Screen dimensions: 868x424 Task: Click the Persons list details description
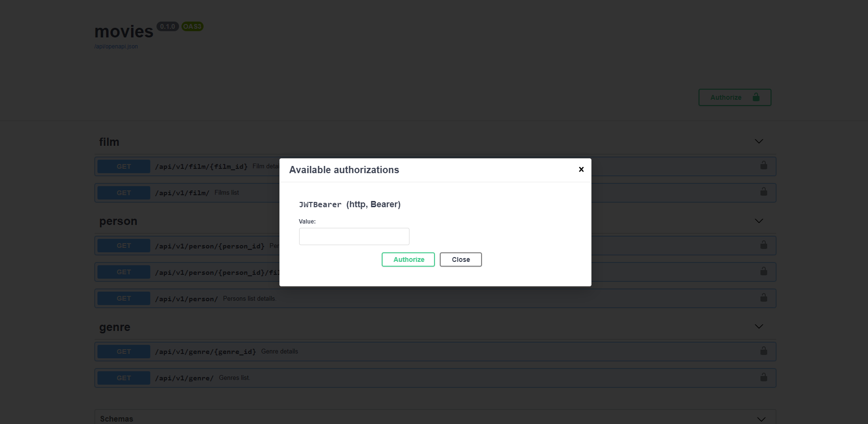tap(250, 298)
